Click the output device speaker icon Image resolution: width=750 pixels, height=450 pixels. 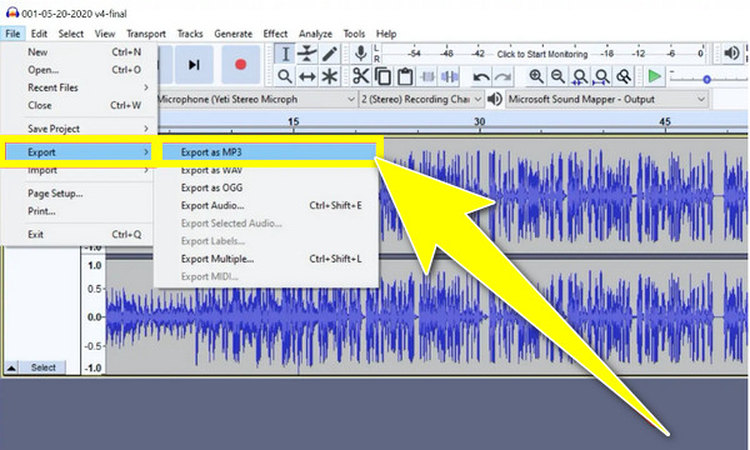click(x=495, y=99)
